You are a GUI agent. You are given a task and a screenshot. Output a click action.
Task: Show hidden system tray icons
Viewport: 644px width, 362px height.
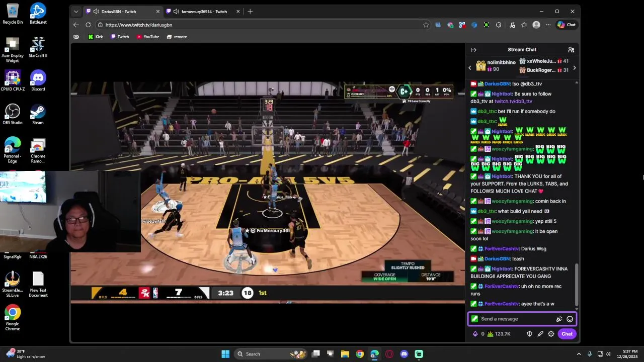tap(579, 354)
